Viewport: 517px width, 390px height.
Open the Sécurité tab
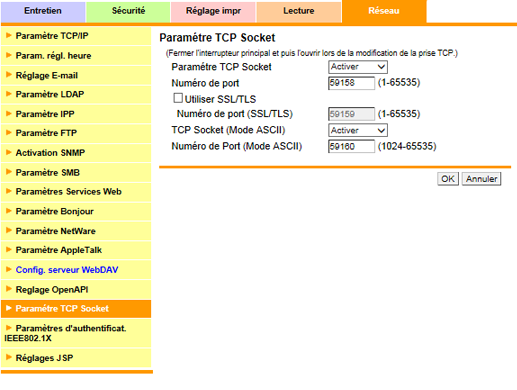coord(128,11)
